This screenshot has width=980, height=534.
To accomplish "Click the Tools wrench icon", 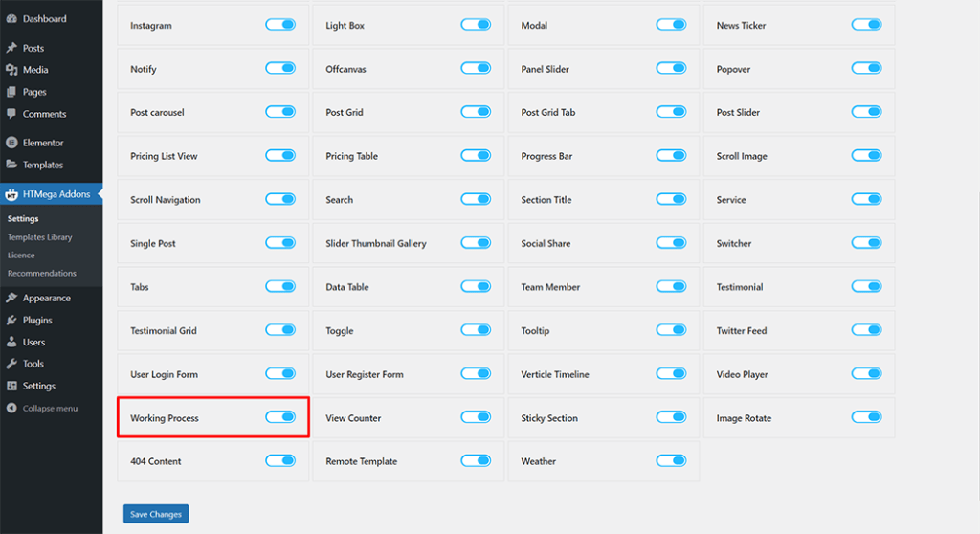I will [x=11, y=365].
